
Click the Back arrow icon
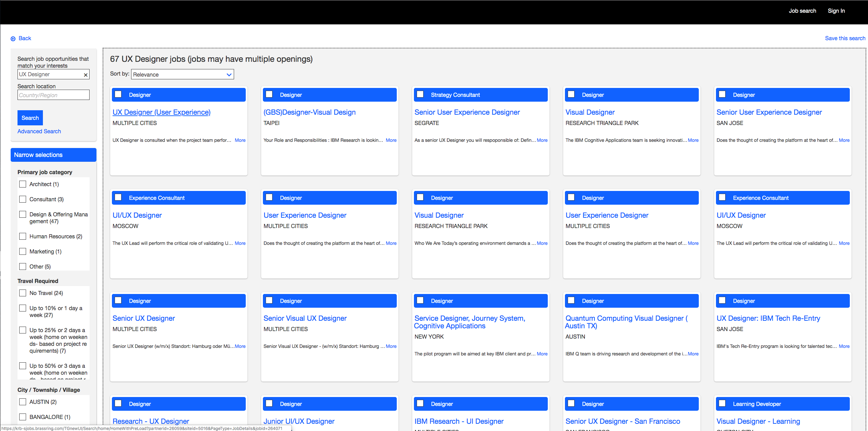click(x=13, y=39)
